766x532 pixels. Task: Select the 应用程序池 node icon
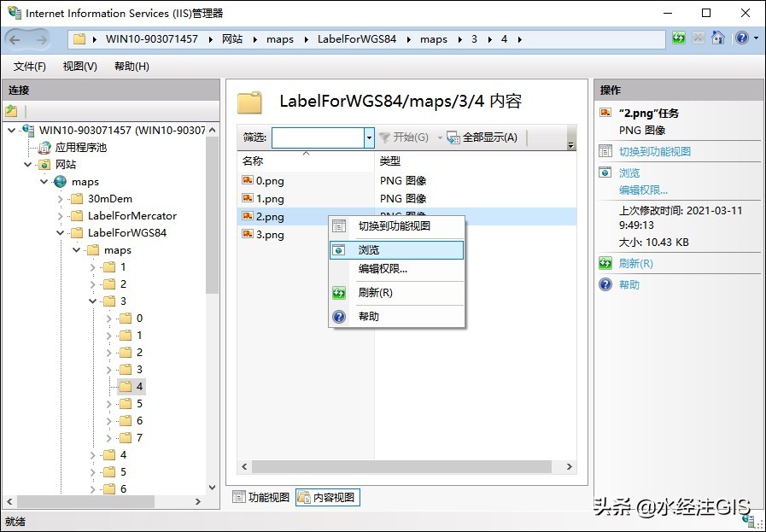coord(44,148)
